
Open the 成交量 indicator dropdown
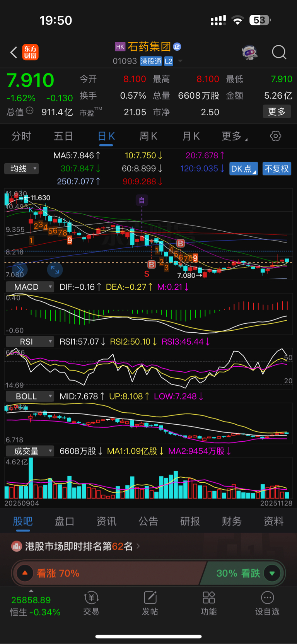click(30, 451)
